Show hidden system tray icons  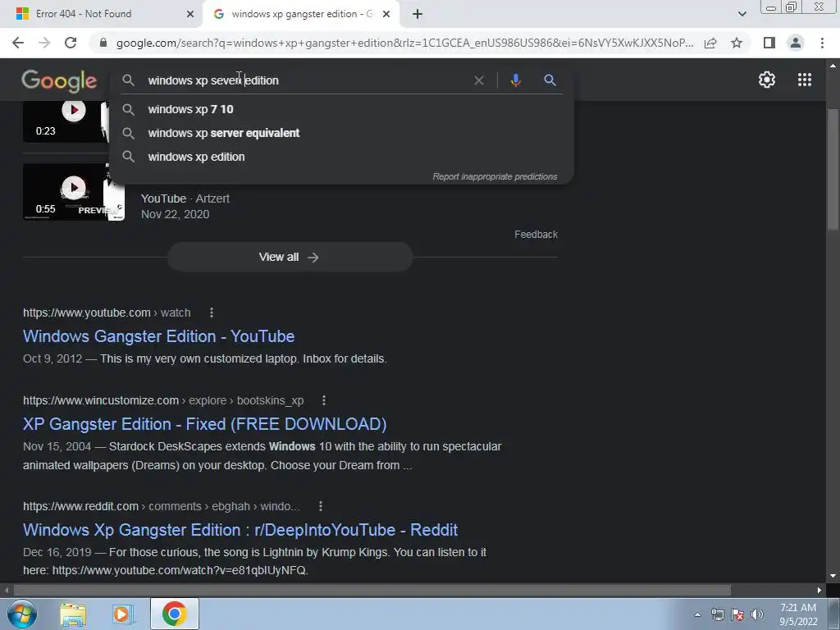697,614
